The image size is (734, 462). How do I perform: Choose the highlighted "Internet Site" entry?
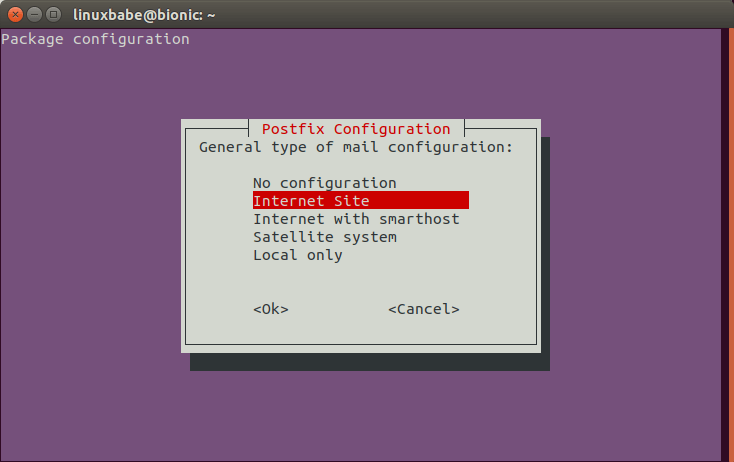360,200
